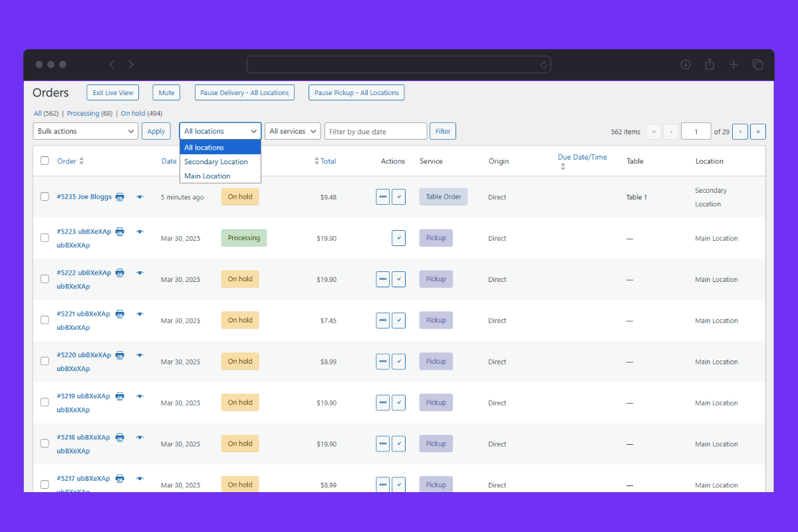Select checkbox for order #5235
Image resolution: width=798 pixels, height=532 pixels.
[x=45, y=197]
